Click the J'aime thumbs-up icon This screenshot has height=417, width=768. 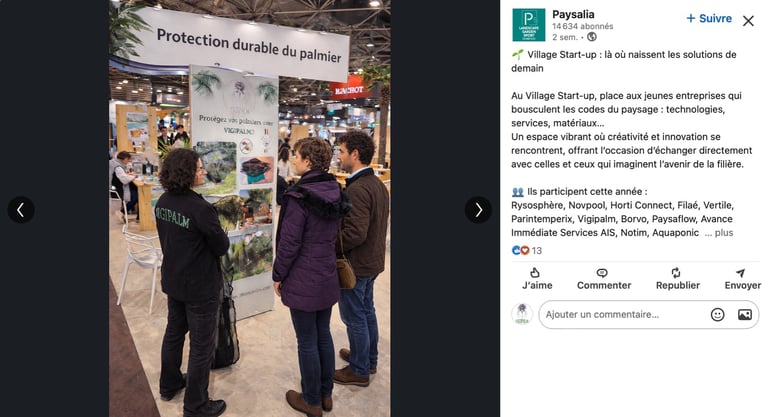(x=535, y=272)
